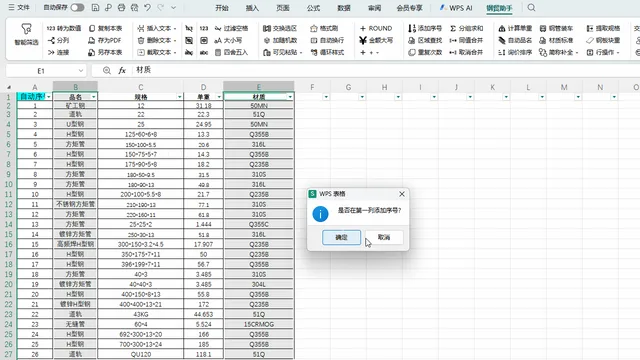Click 分组求和 grouped sum

coord(467,28)
